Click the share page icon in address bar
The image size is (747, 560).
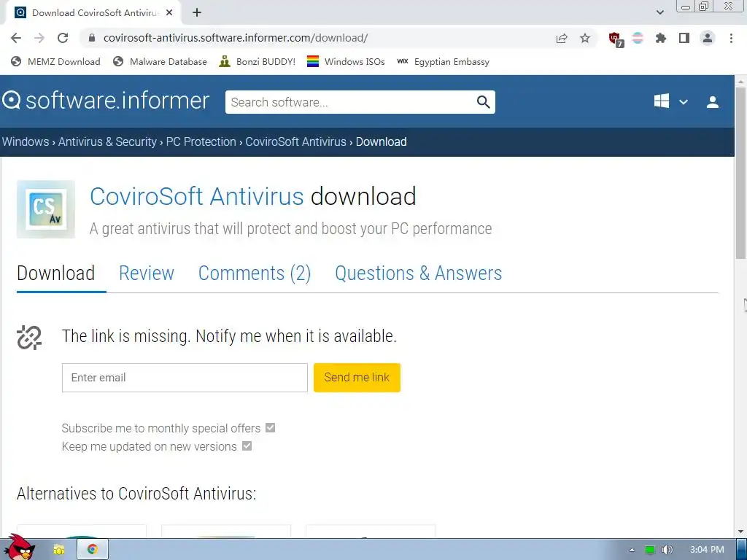[562, 38]
